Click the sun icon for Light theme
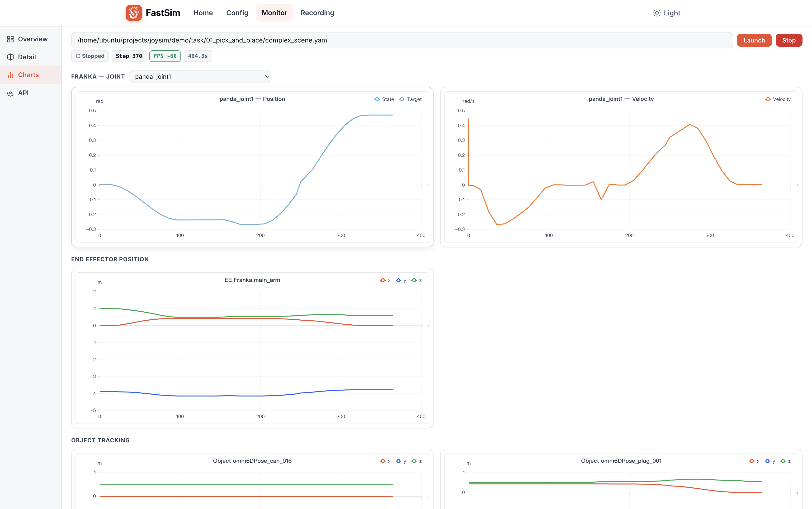Screen dimensions: 812x509 click(x=657, y=13)
